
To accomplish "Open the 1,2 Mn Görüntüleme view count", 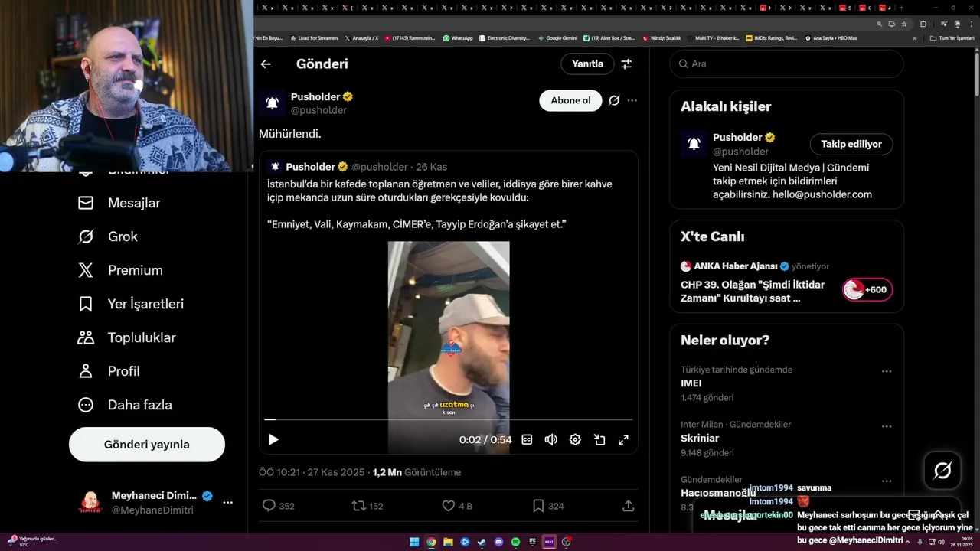I will click(x=416, y=472).
